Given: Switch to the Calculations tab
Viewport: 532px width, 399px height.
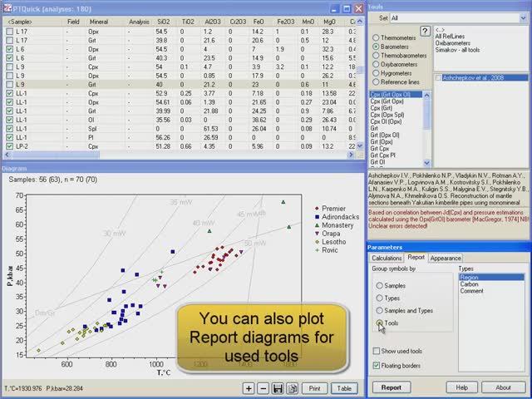Looking at the screenshot, I should point(387,258).
